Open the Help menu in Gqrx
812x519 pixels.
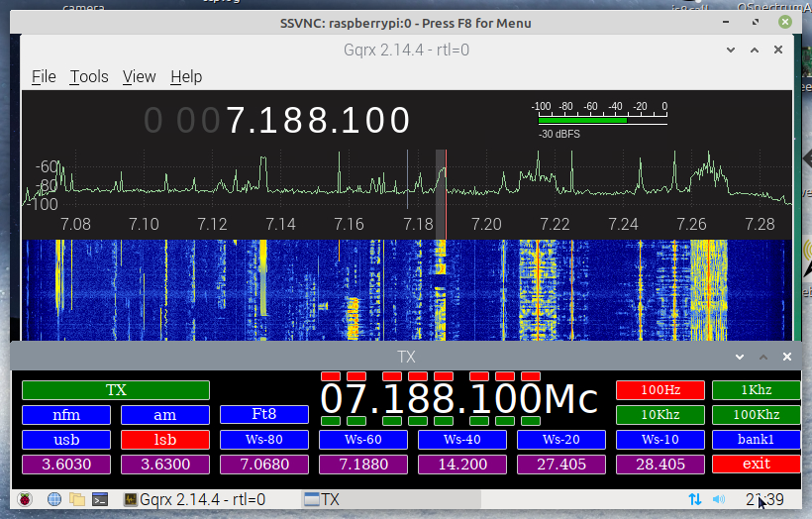[x=186, y=76]
